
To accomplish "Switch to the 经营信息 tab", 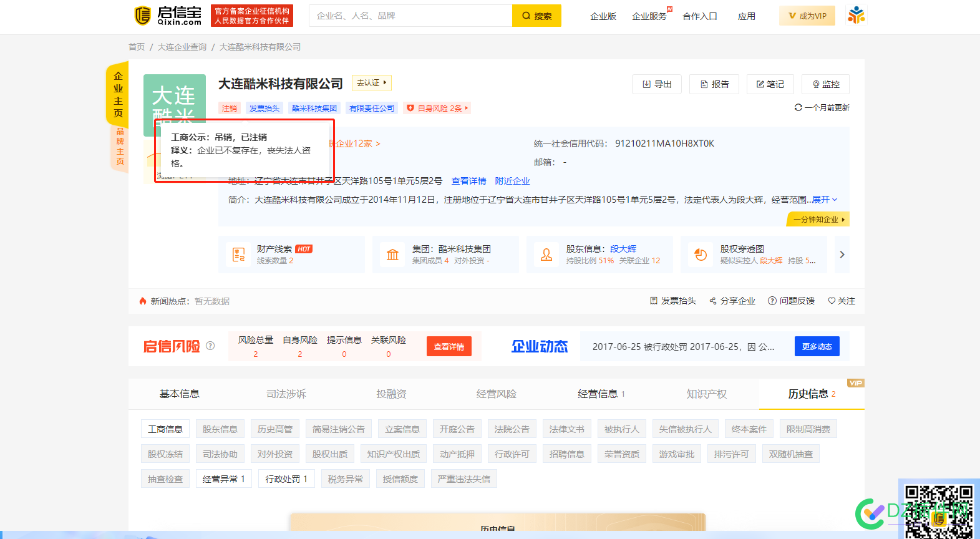I will (x=601, y=394).
